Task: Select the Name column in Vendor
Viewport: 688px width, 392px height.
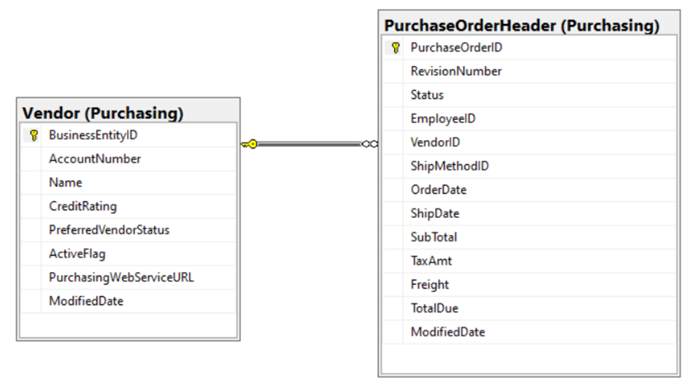Action: point(129,183)
